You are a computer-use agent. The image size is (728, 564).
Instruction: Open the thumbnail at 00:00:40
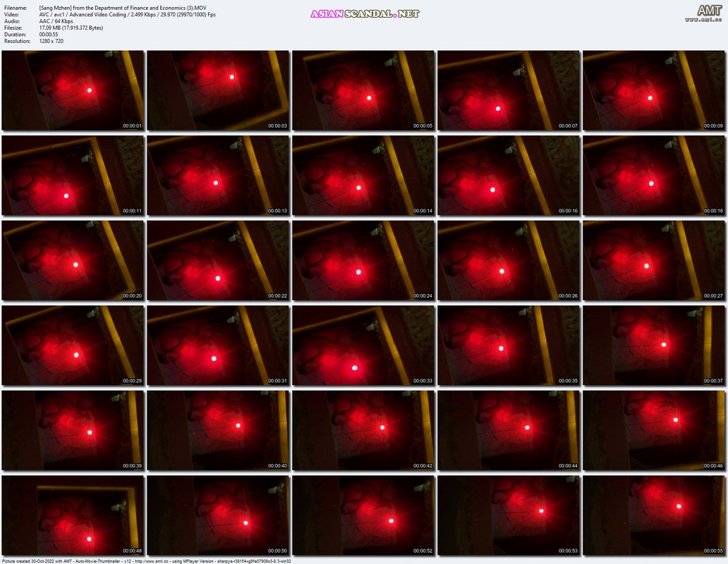pyautogui.click(x=218, y=431)
